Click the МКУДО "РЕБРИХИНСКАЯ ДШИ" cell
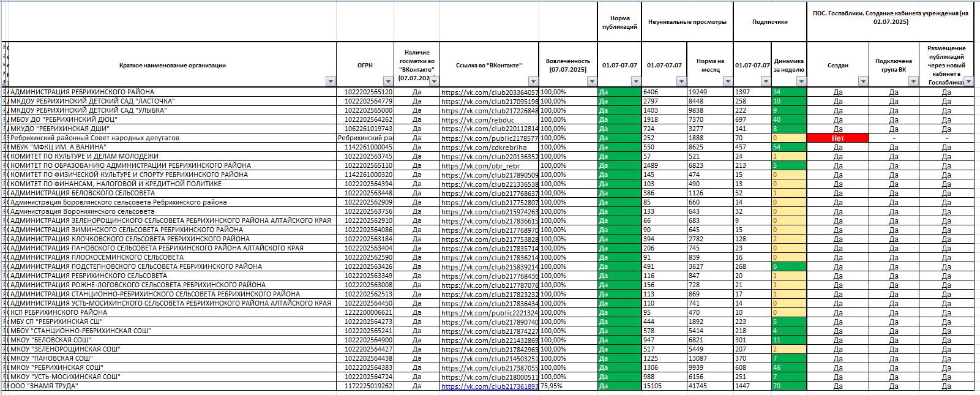980x395 pixels. coord(173,129)
